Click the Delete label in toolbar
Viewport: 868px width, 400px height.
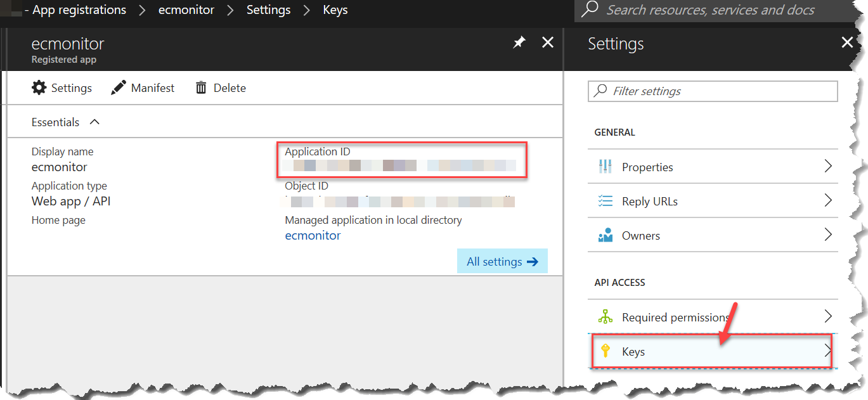pyautogui.click(x=230, y=88)
